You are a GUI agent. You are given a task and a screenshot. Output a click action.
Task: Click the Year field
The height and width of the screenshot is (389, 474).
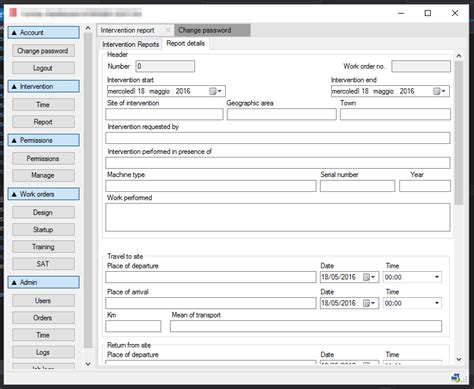(425, 186)
